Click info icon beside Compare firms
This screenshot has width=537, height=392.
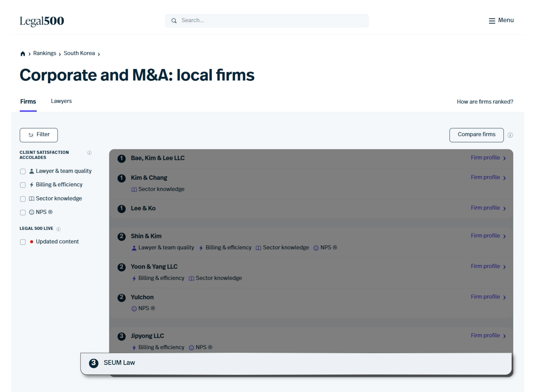510,135
